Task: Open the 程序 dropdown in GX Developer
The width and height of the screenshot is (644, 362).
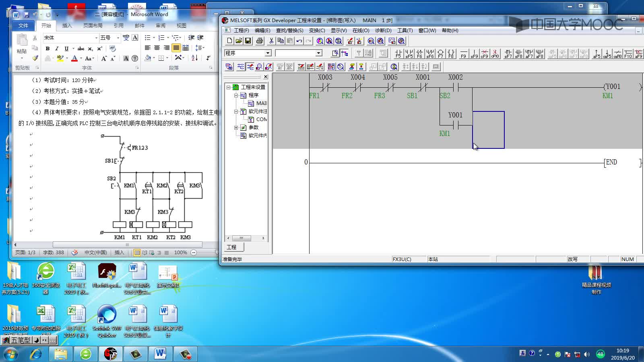Action: click(268, 53)
